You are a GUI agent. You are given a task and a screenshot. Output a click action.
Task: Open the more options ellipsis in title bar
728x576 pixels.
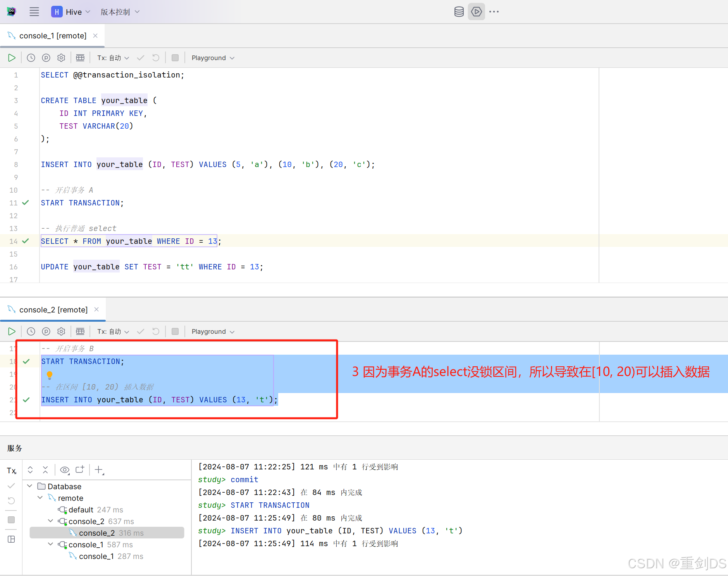494,12
